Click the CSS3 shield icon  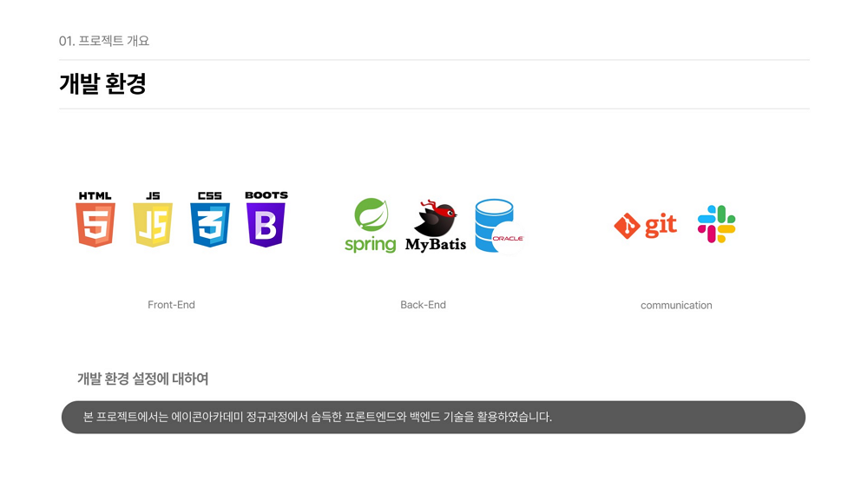coord(210,219)
